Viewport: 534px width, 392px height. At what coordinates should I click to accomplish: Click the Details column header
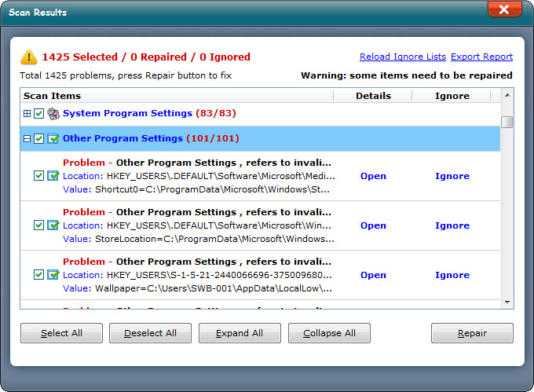373,96
